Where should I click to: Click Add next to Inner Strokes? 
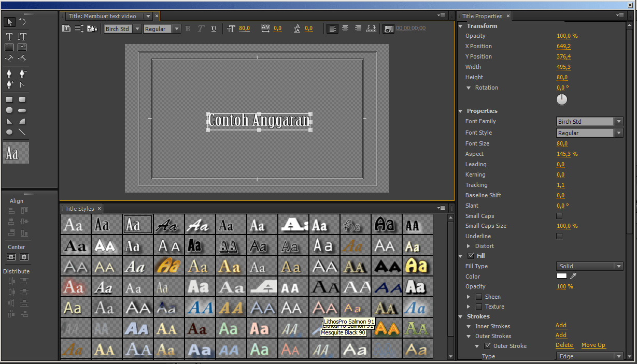[x=561, y=326]
